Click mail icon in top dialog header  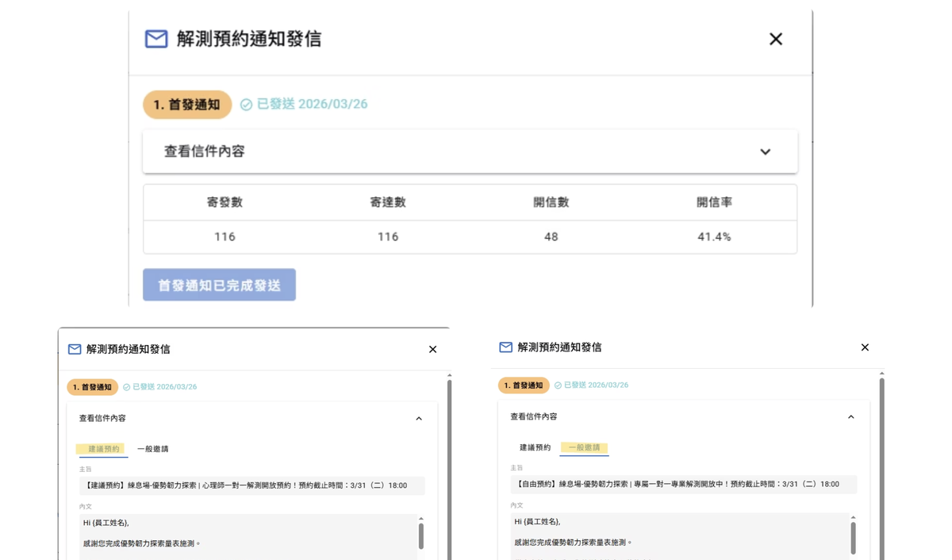(156, 39)
